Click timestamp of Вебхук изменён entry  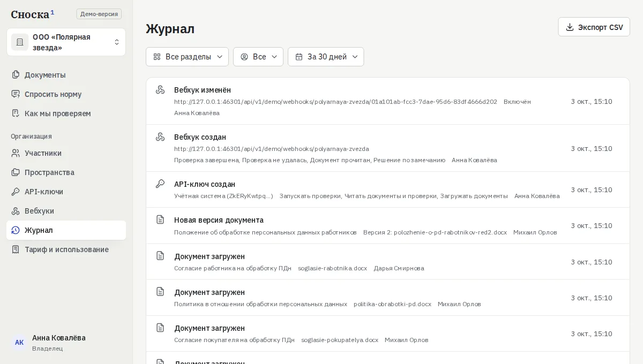(x=592, y=101)
